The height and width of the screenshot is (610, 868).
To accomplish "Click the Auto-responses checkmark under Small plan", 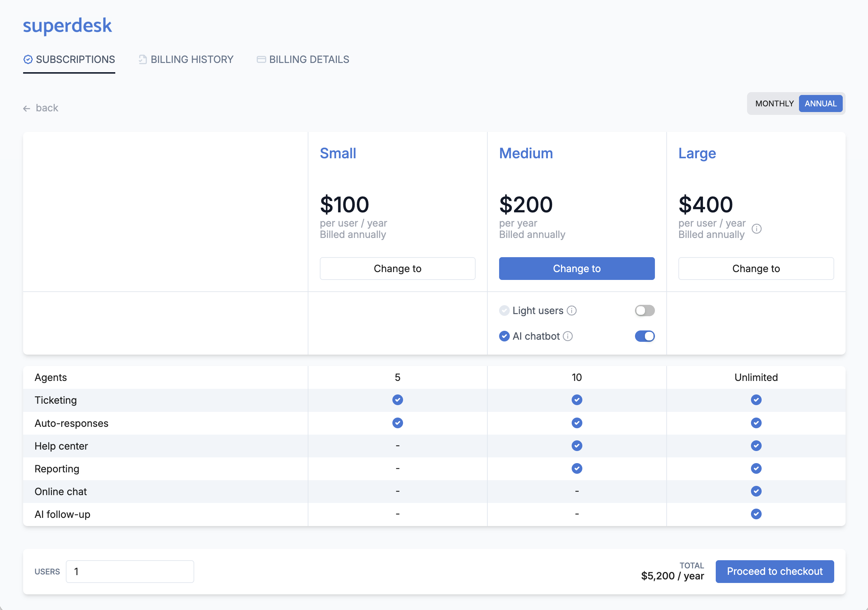I will coord(398,423).
